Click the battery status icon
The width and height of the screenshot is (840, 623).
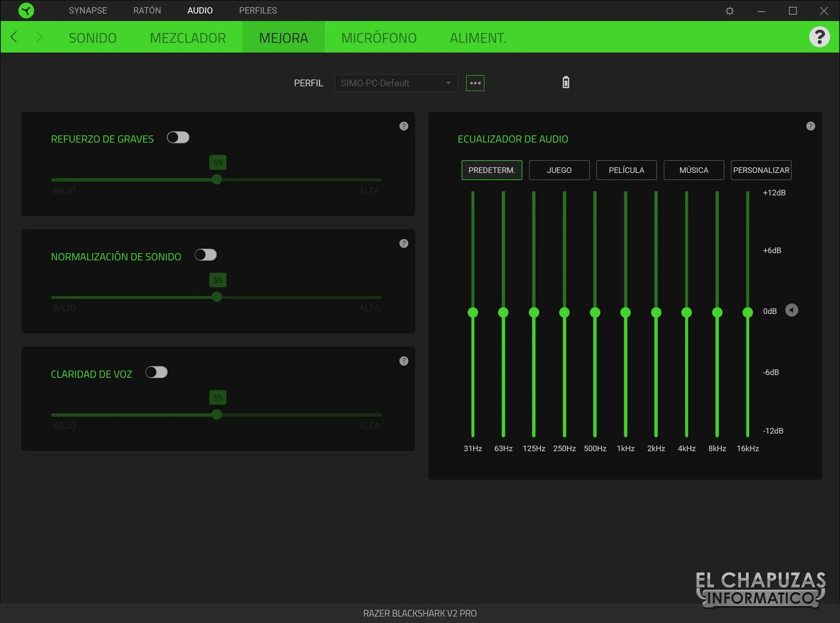[x=565, y=82]
